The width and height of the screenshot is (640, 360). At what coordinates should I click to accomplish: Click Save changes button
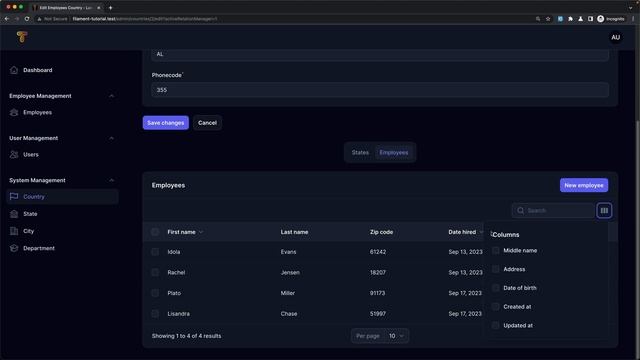(x=166, y=122)
